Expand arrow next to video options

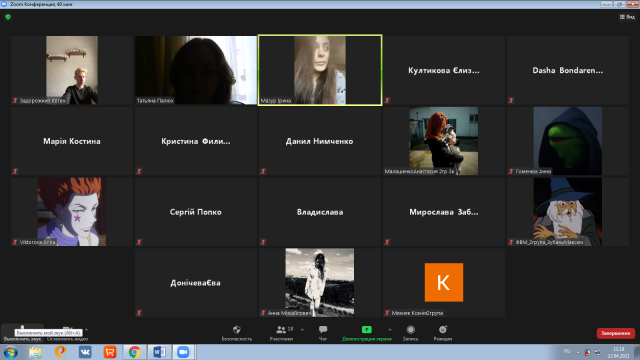pos(86,329)
